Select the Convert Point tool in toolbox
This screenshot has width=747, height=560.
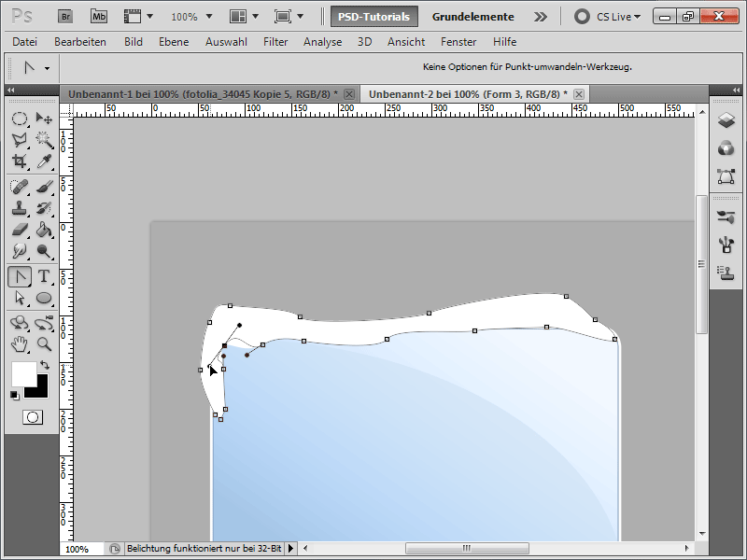(x=20, y=276)
